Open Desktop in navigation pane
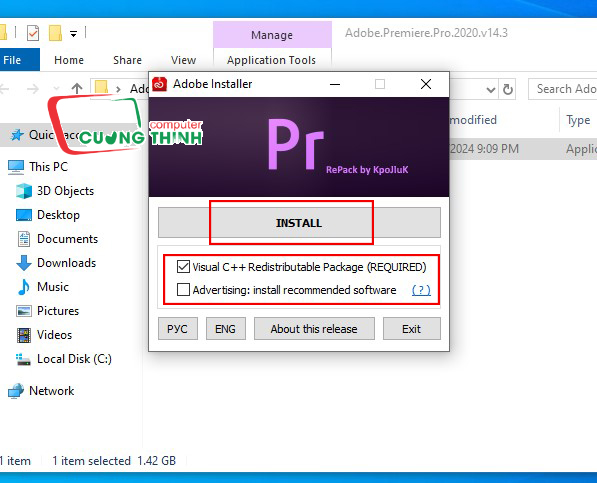Viewport: 597px width, 483px height. (58, 215)
